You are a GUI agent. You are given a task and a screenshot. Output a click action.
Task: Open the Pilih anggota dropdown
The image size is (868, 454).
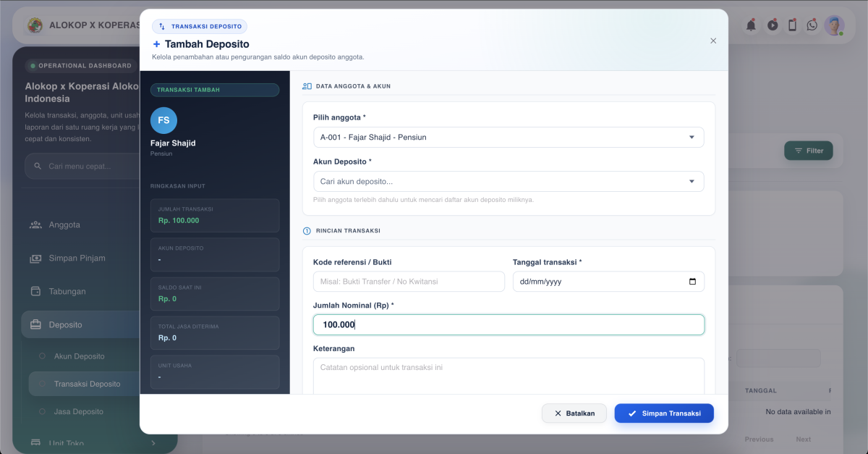[x=508, y=137]
